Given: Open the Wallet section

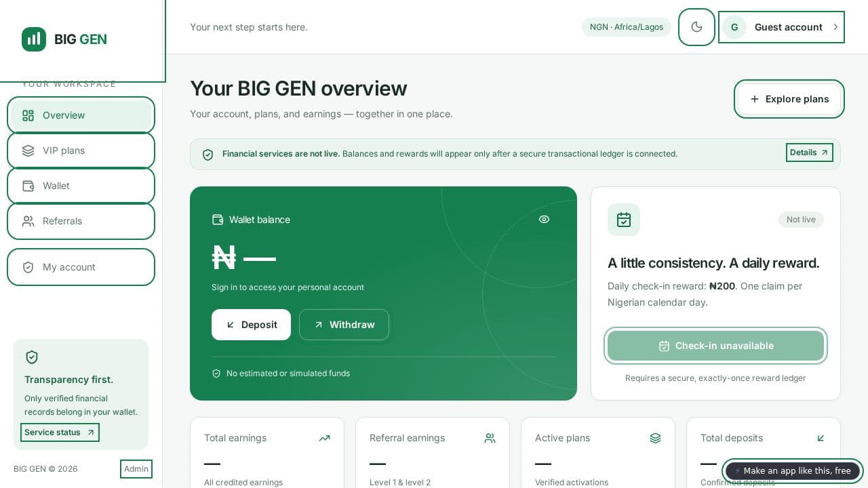Looking at the screenshot, I should pyautogui.click(x=81, y=186).
